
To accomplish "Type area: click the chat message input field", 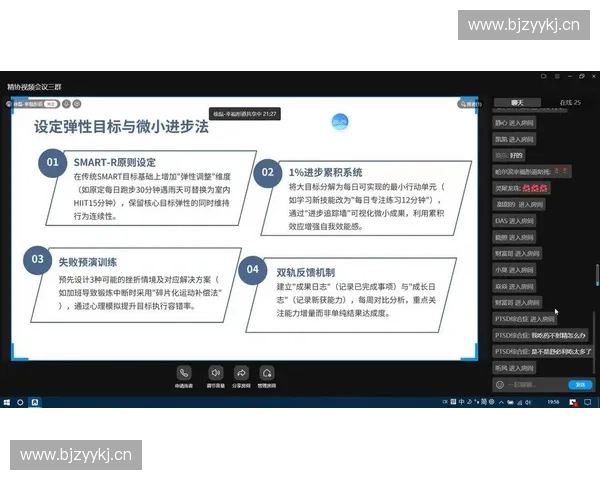I will point(536,385).
